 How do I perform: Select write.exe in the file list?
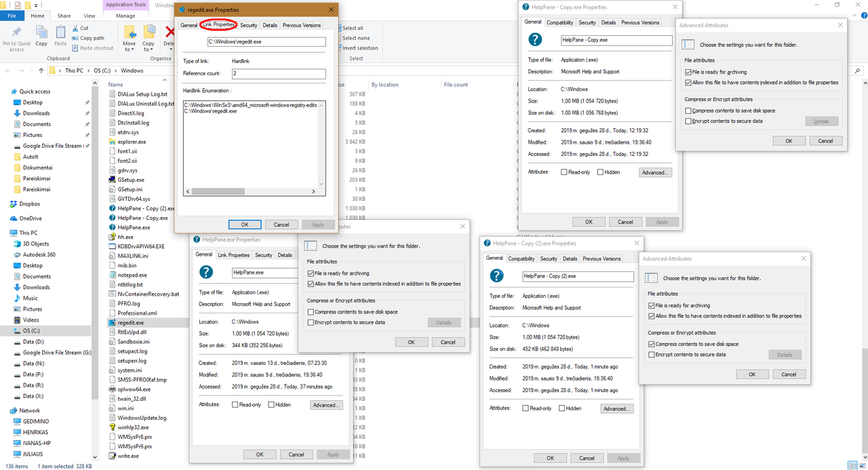click(128, 456)
